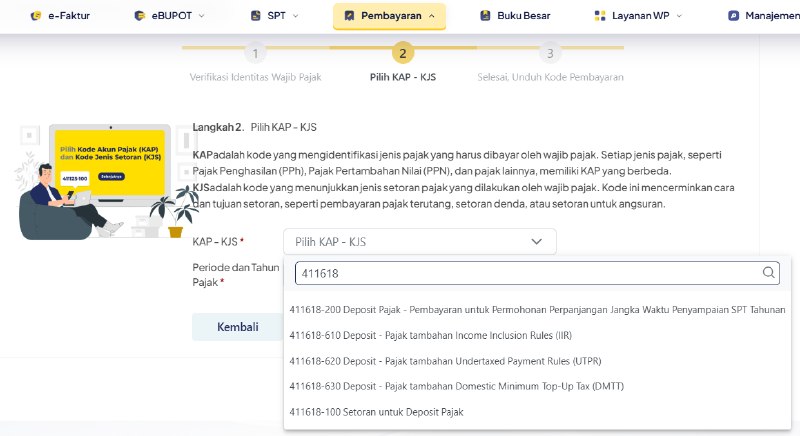Click the KAP - KJS field label
800x436 pixels.
pos(218,242)
